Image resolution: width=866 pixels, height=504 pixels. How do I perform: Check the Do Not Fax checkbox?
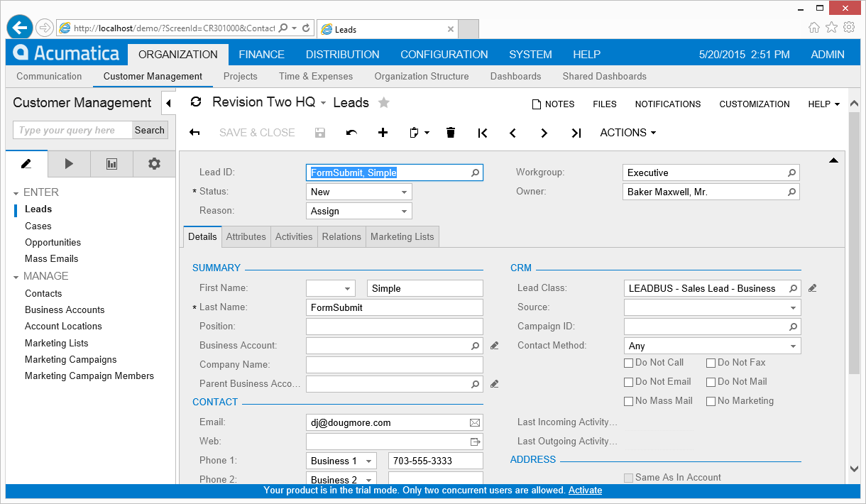(711, 363)
